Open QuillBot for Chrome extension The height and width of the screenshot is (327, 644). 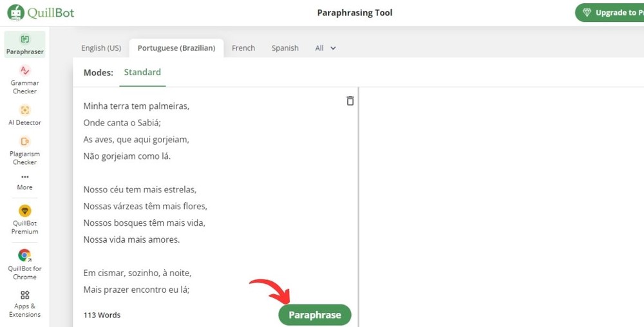[x=24, y=265]
